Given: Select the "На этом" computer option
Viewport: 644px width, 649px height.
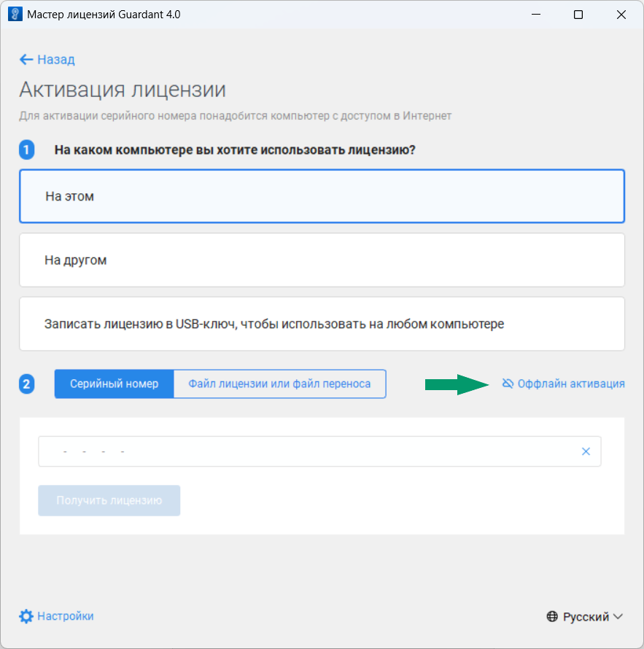Looking at the screenshot, I should click(x=322, y=196).
